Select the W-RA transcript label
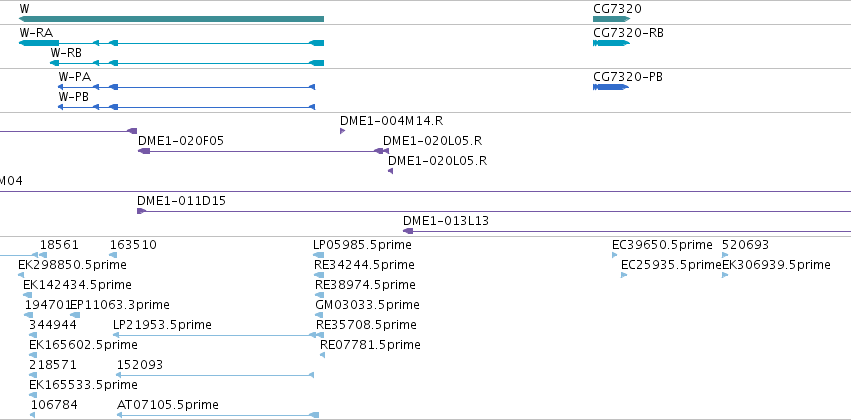This screenshot has height=420, width=851. [36, 33]
